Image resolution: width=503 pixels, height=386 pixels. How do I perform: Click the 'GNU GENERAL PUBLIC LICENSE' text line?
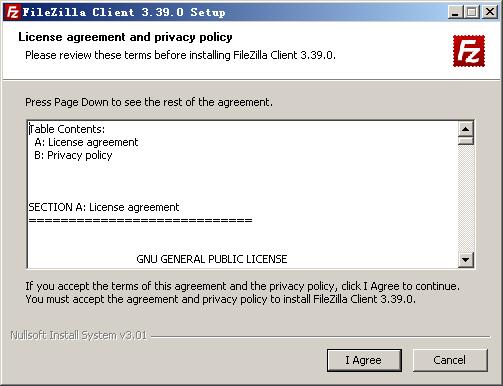tap(212, 259)
